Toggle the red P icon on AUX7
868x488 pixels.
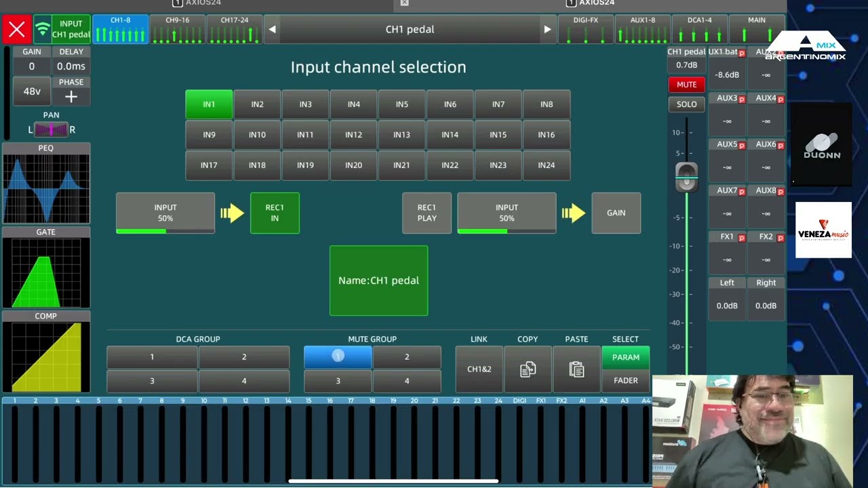742,191
